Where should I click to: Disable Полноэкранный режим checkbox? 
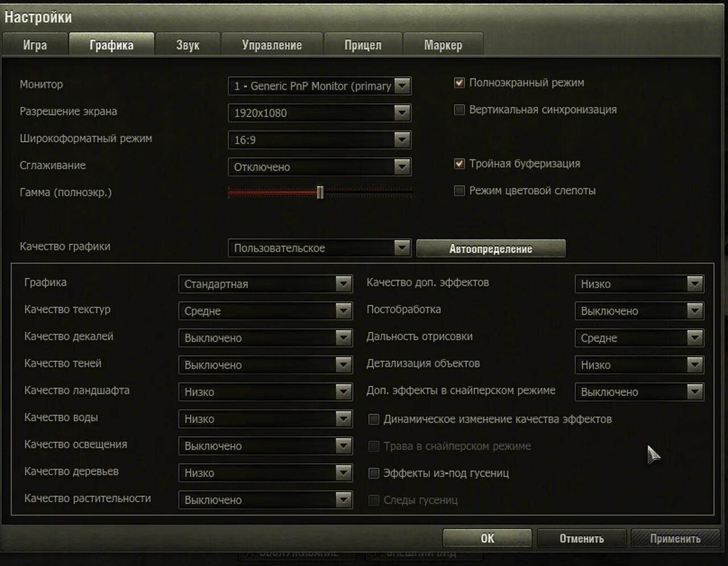[460, 83]
